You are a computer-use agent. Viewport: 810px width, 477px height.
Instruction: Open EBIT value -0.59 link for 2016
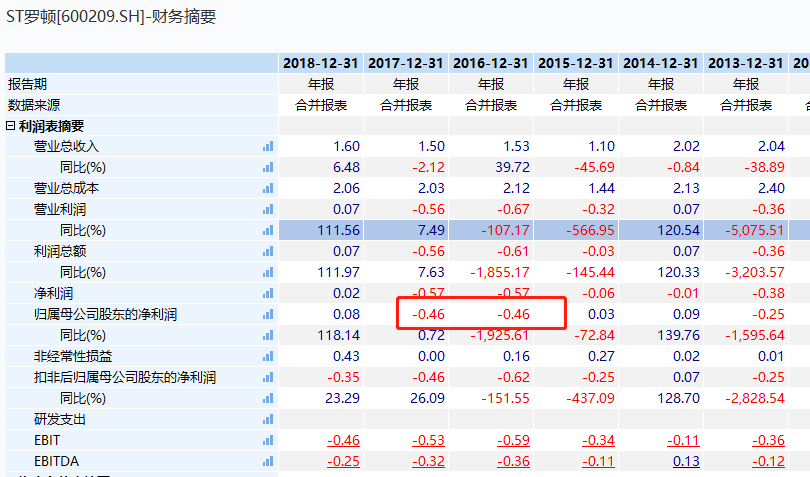[x=513, y=440]
